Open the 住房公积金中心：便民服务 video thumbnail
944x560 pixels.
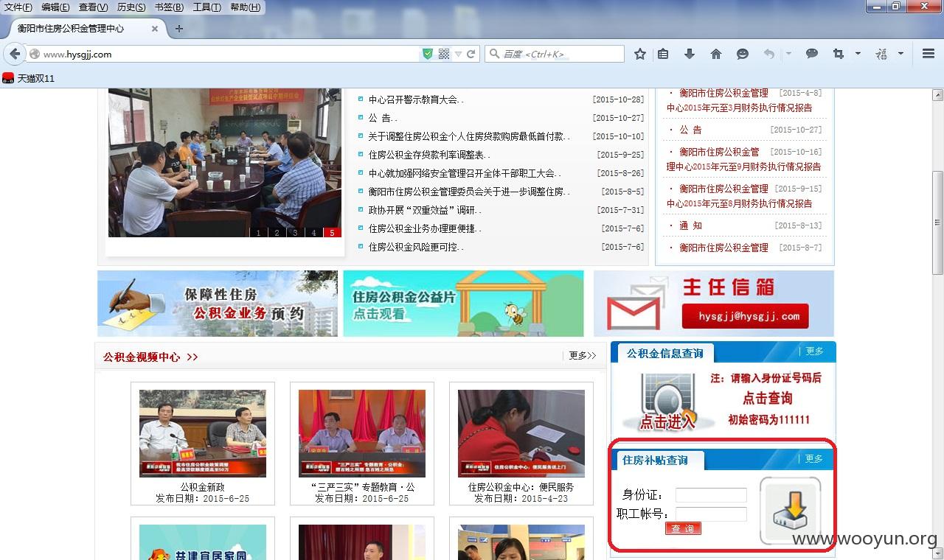[521, 433]
